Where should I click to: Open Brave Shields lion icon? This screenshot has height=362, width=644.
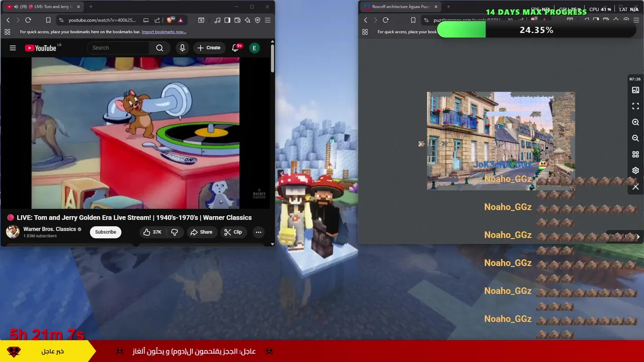point(170,20)
